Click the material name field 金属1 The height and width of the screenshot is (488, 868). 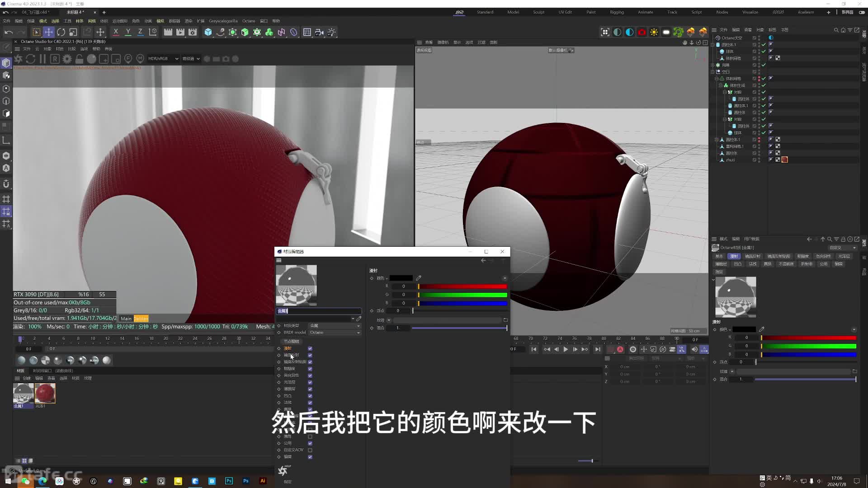319,311
